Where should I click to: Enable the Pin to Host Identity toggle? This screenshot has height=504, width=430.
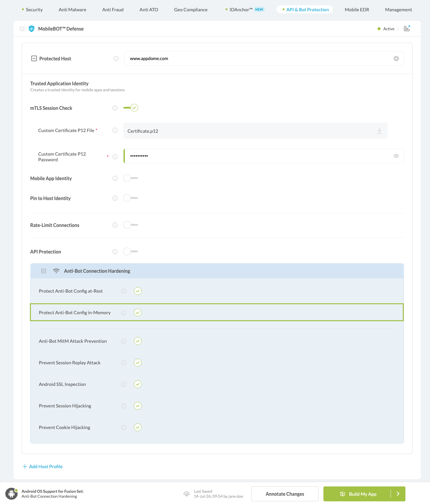click(130, 198)
